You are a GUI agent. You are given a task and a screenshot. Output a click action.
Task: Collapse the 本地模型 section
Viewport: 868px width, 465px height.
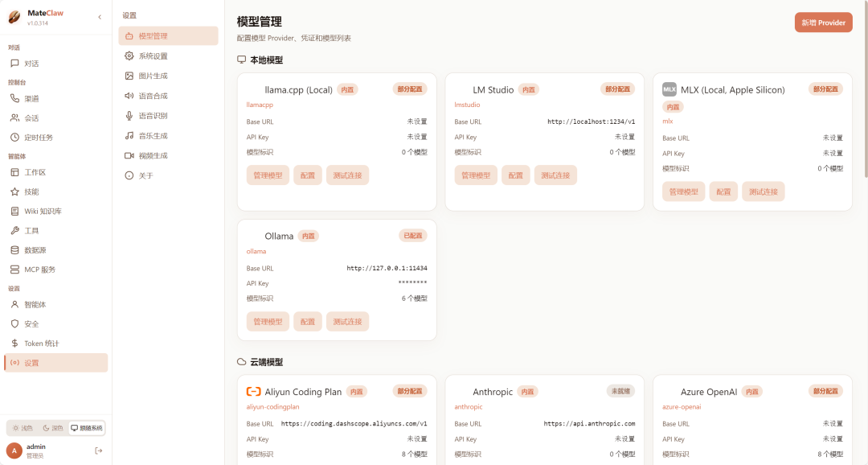point(267,60)
